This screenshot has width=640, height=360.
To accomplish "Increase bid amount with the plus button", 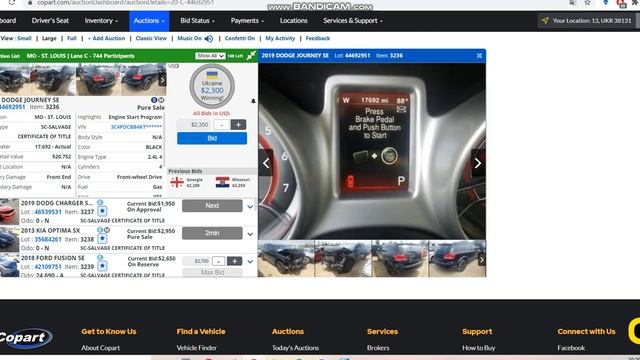I will pyautogui.click(x=238, y=124).
